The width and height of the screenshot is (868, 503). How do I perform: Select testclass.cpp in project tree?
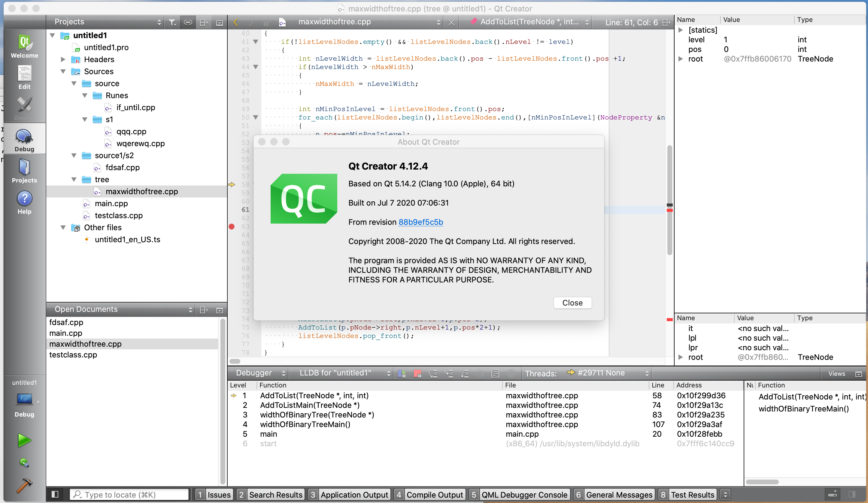[x=119, y=215]
